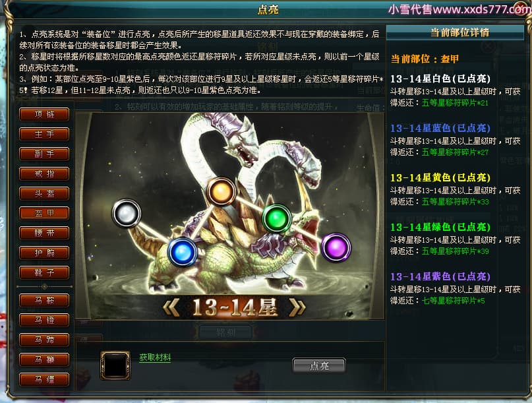
Task: Select the 马缰 mount slot
Action: pos(44,379)
